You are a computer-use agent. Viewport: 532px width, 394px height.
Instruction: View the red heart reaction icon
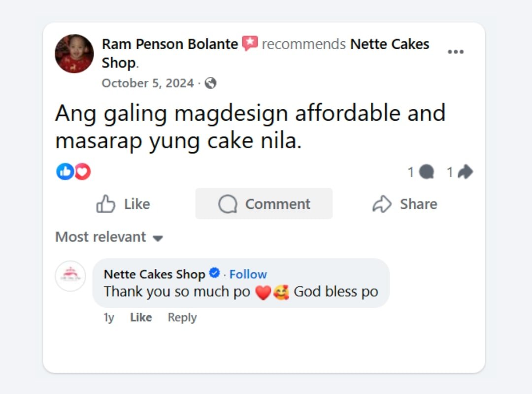tap(82, 171)
